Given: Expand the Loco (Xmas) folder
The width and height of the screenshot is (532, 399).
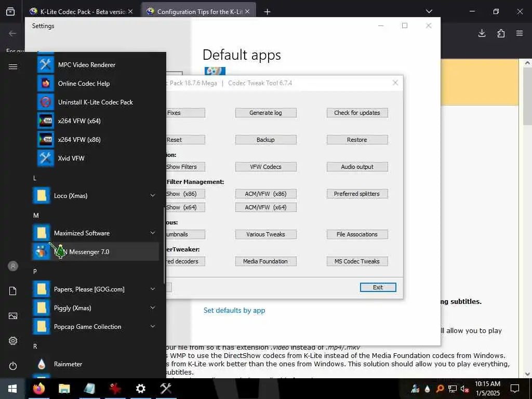Looking at the screenshot, I should [x=96, y=196].
